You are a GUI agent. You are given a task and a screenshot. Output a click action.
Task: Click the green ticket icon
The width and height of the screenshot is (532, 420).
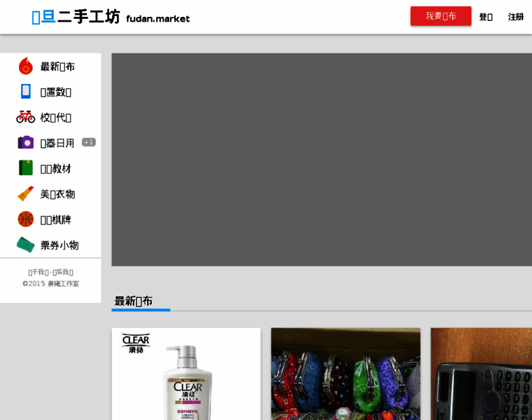tap(26, 244)
